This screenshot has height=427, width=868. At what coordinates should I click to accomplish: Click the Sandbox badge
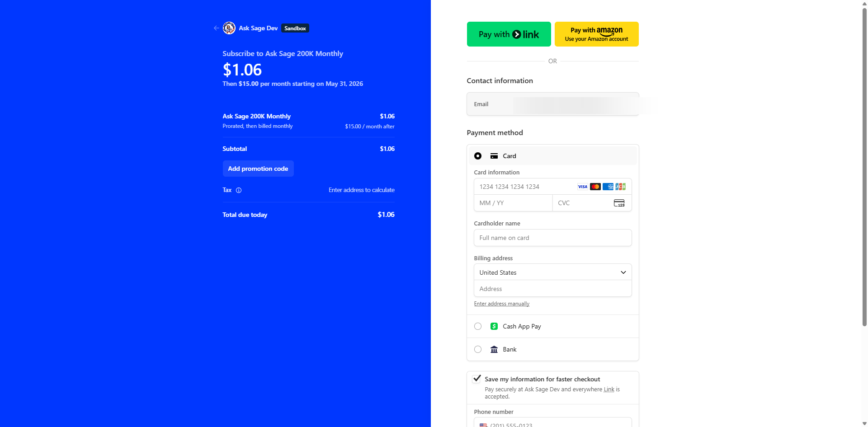295,28
